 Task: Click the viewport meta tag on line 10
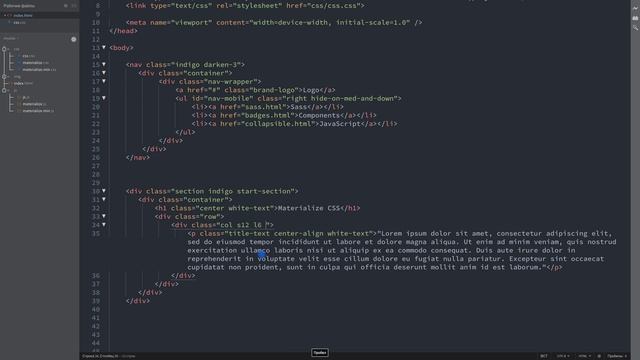(274, 22)
